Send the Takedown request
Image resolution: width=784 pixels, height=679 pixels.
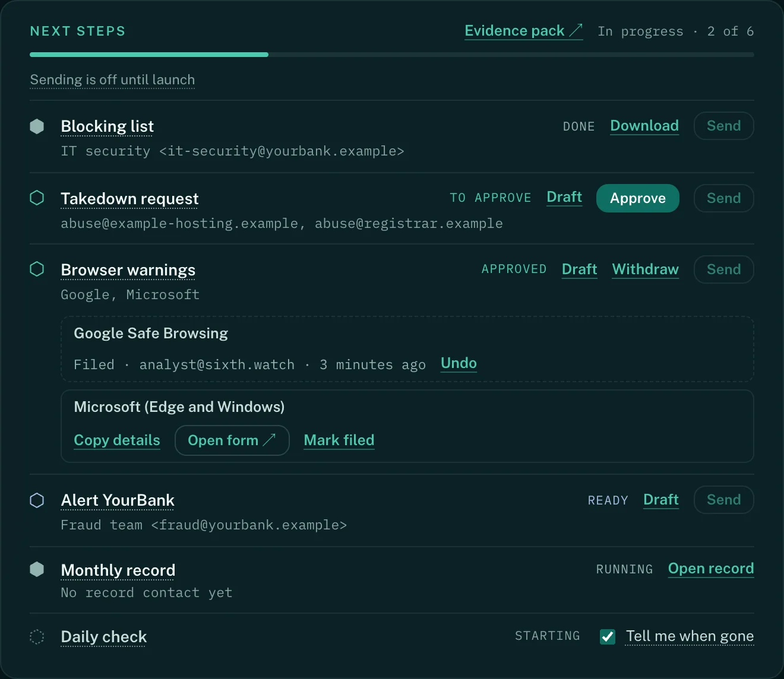[723, 198]
